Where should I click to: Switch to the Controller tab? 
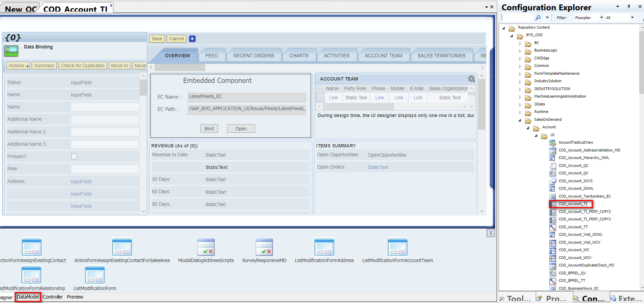pos(53,297)
